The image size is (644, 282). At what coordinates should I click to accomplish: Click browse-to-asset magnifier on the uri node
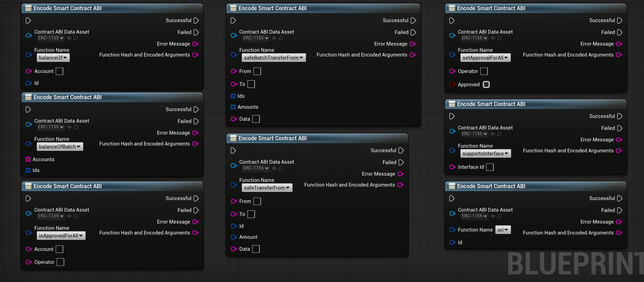click(499, 216)
